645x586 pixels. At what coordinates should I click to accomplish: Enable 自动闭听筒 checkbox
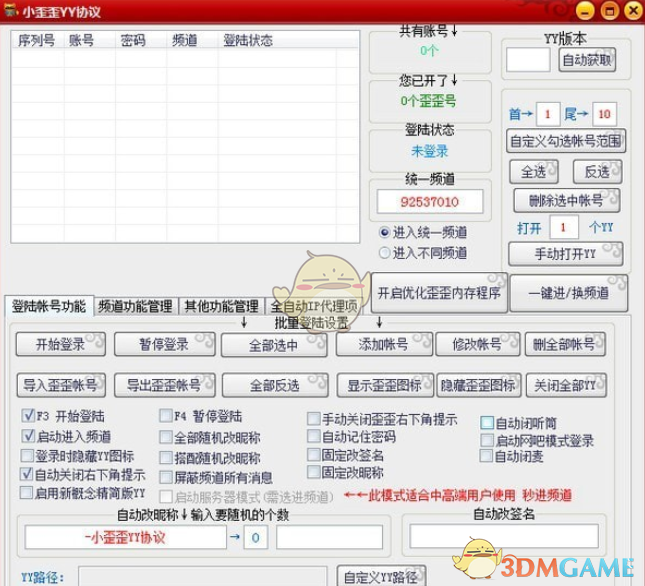pos(487,422)
